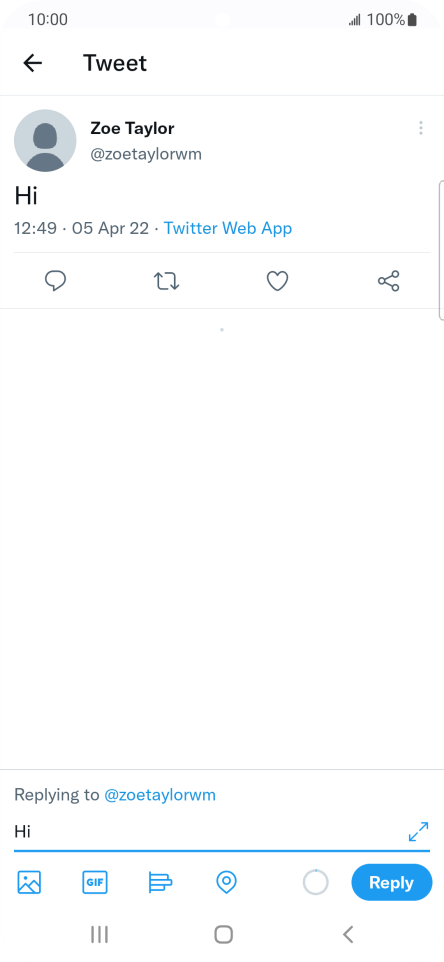Tap the Android home button

(223, 934)
